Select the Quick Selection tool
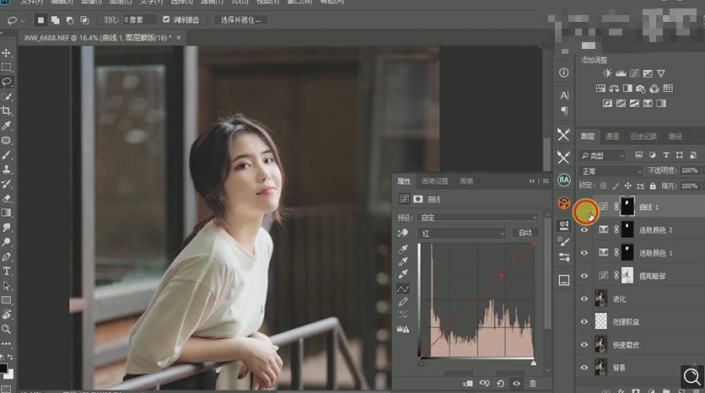 tap(6, 96)
